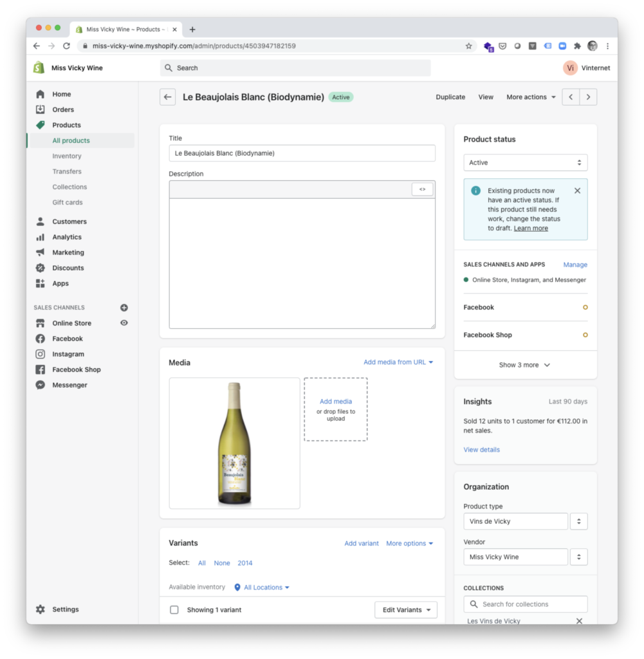Expand Show 3 more channels

tap(525, 366)
